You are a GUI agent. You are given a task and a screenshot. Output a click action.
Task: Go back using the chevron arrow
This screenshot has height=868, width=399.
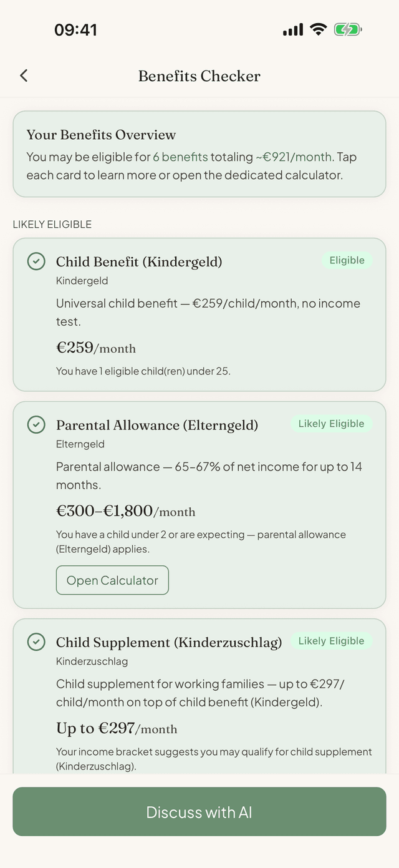[24, 76]
